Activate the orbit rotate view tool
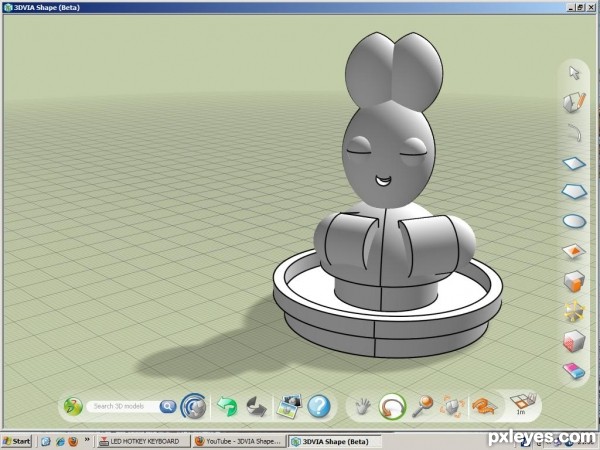 point(392,406)
